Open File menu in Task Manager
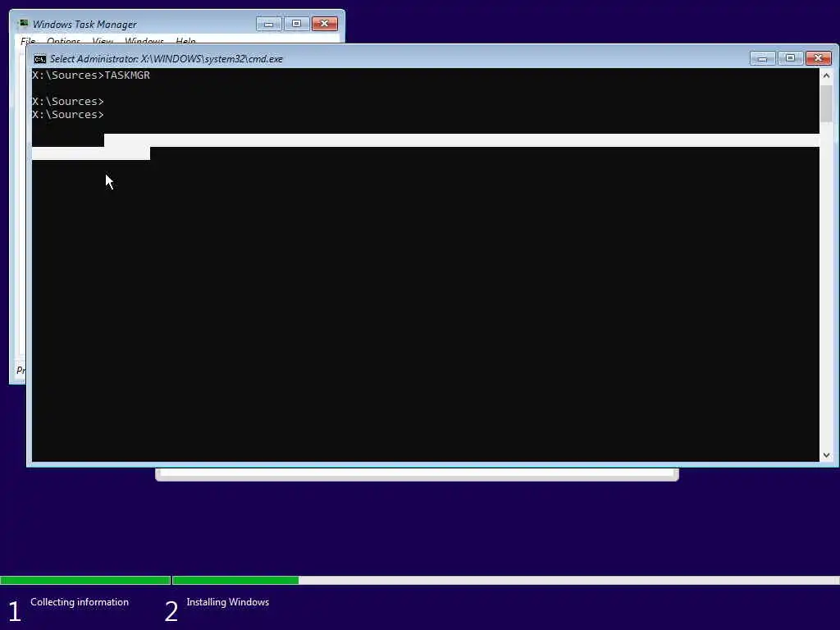The width and height of the screenshot is (840, 630). pos(28,41)
